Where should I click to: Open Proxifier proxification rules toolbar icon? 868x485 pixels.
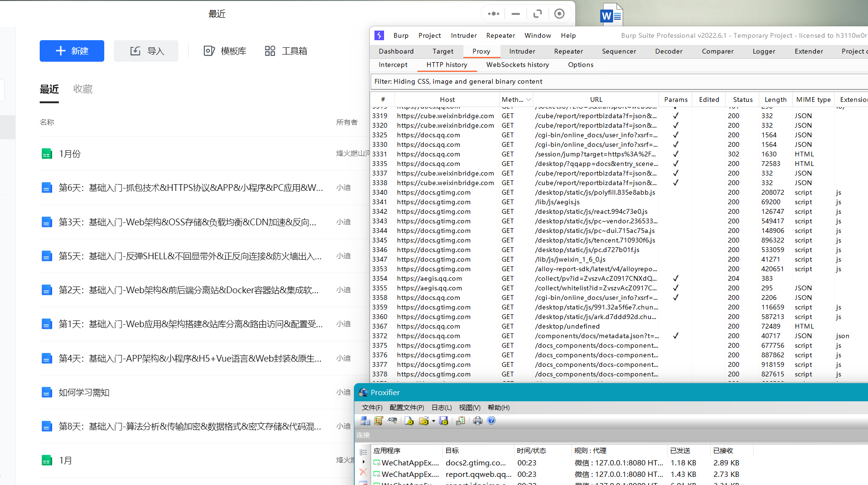tap(379, 420)
